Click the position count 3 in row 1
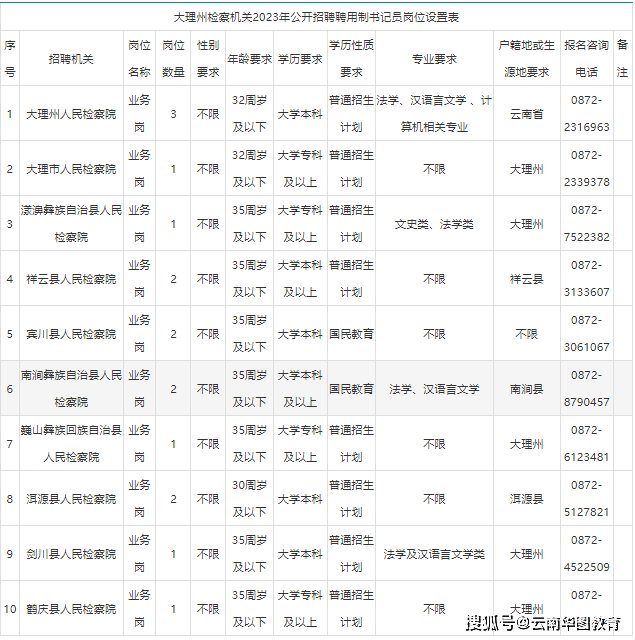 click(x=173, y=114)
